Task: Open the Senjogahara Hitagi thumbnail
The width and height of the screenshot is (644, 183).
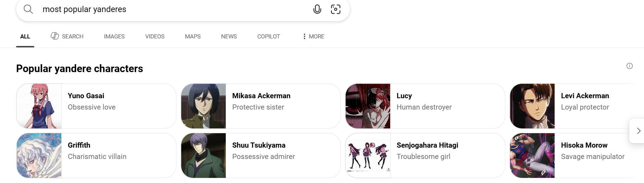Action: click(368, 156)
